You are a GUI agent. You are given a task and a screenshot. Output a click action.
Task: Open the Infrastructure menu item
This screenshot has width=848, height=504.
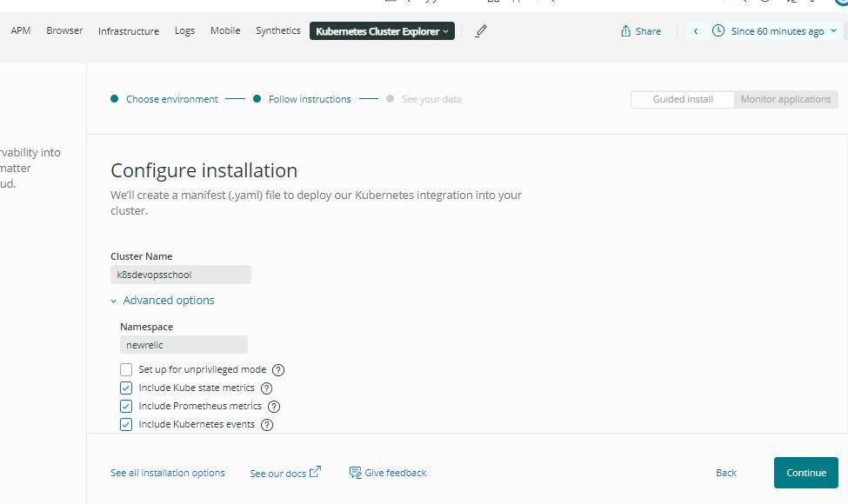129,31
